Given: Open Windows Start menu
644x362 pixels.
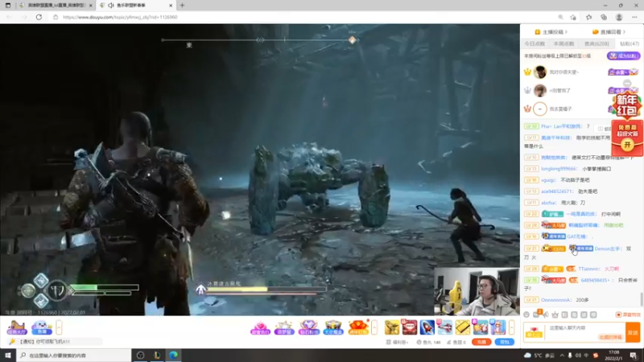Looking at the screenshot, I should point(8,355).
